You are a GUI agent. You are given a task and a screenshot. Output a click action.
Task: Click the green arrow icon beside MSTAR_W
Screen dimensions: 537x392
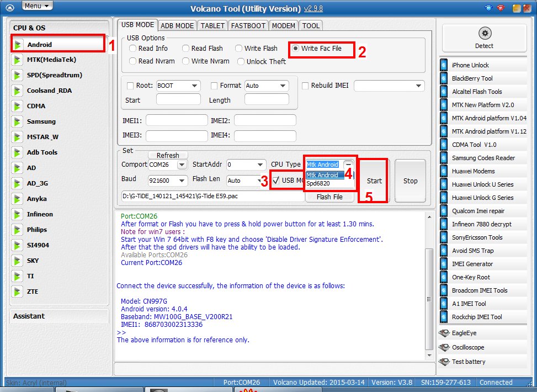17,137
